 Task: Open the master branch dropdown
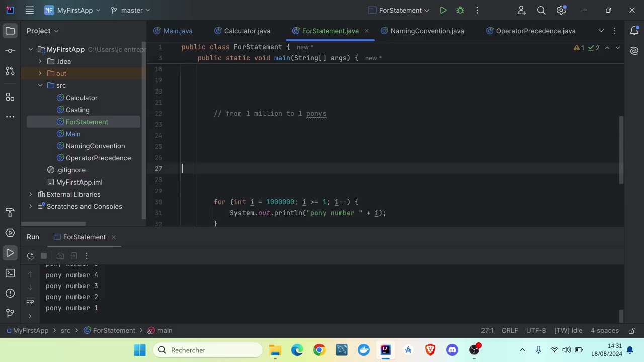click(x=130, y=10)
